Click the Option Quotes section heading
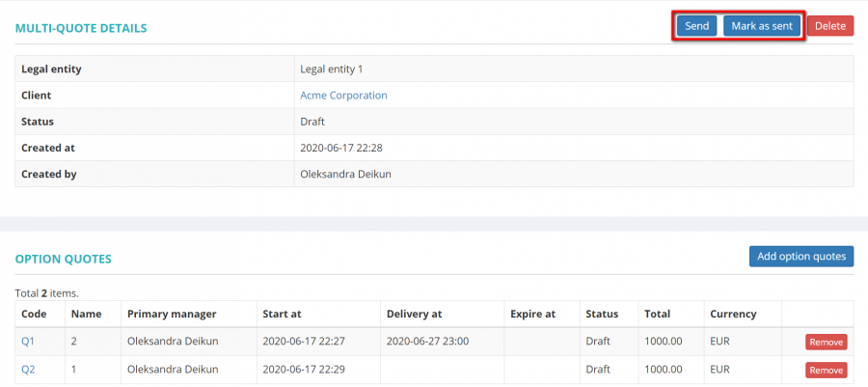868x387 pixels. (x=64, y=259)
